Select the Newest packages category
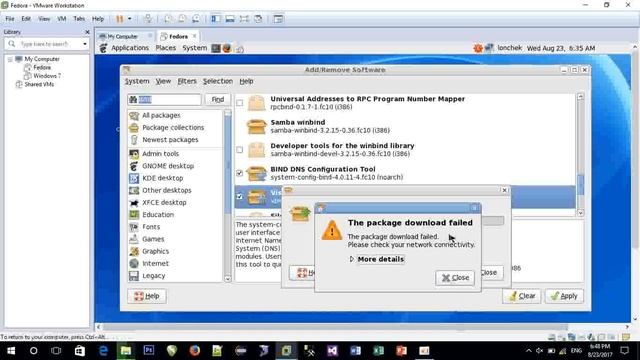 176,140
